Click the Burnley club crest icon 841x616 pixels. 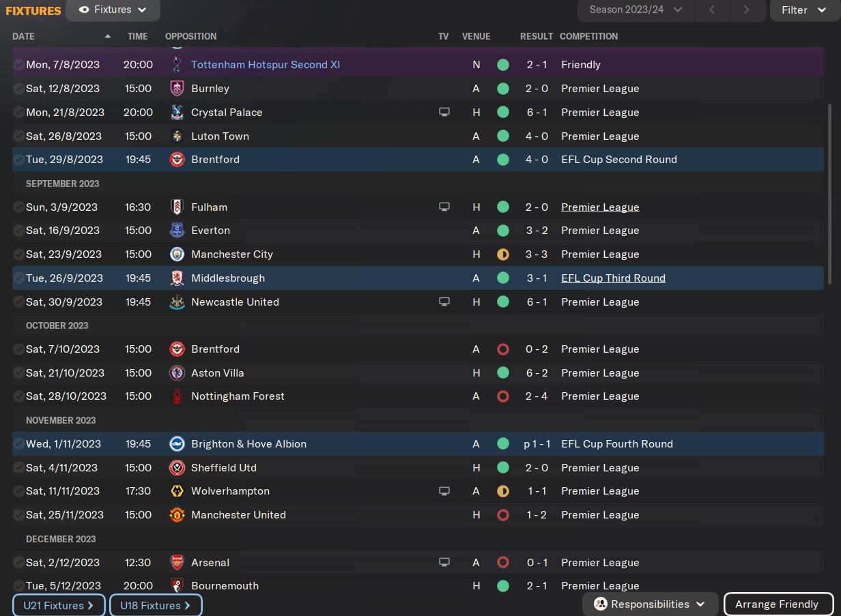point(177,89)
